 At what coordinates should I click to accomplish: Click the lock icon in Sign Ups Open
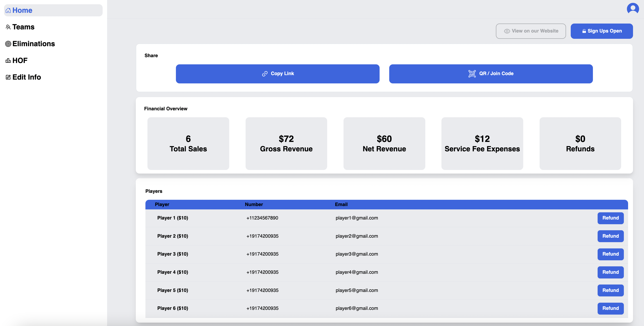(584, 31)
